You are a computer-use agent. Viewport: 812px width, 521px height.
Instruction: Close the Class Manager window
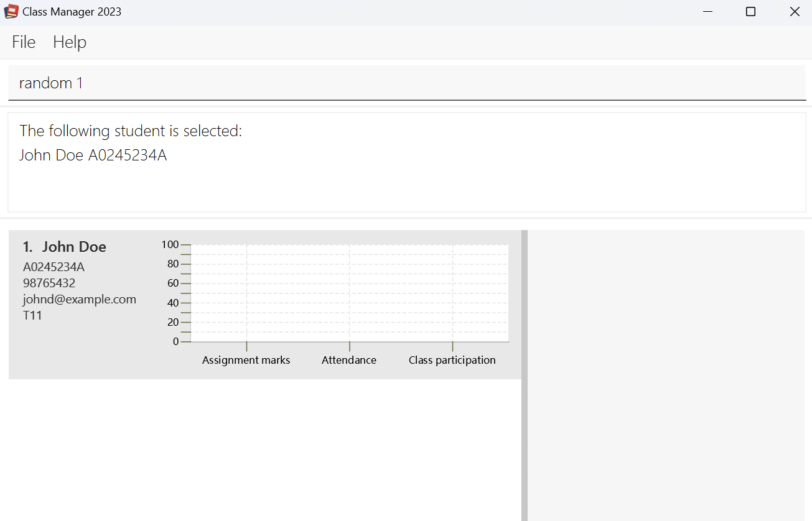click(x=795, y=12)
